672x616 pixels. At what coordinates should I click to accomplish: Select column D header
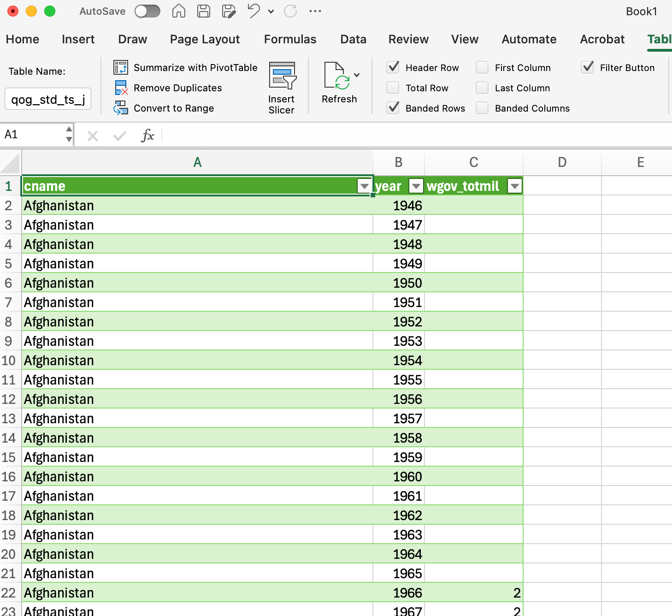click(x=562, y=162)
